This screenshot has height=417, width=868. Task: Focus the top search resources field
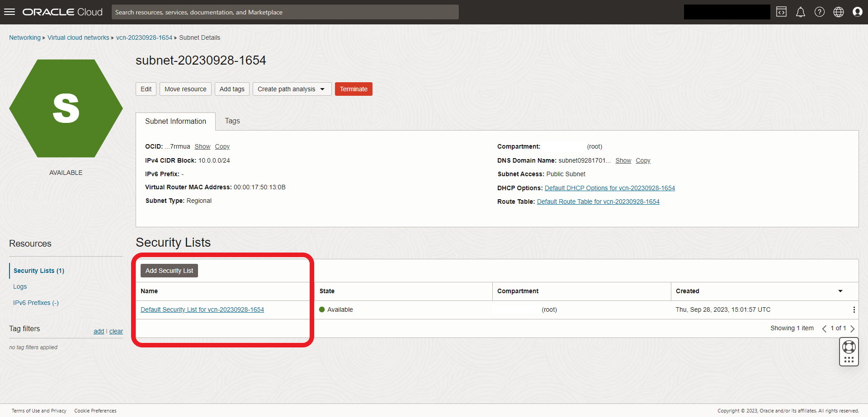point(285,12)
